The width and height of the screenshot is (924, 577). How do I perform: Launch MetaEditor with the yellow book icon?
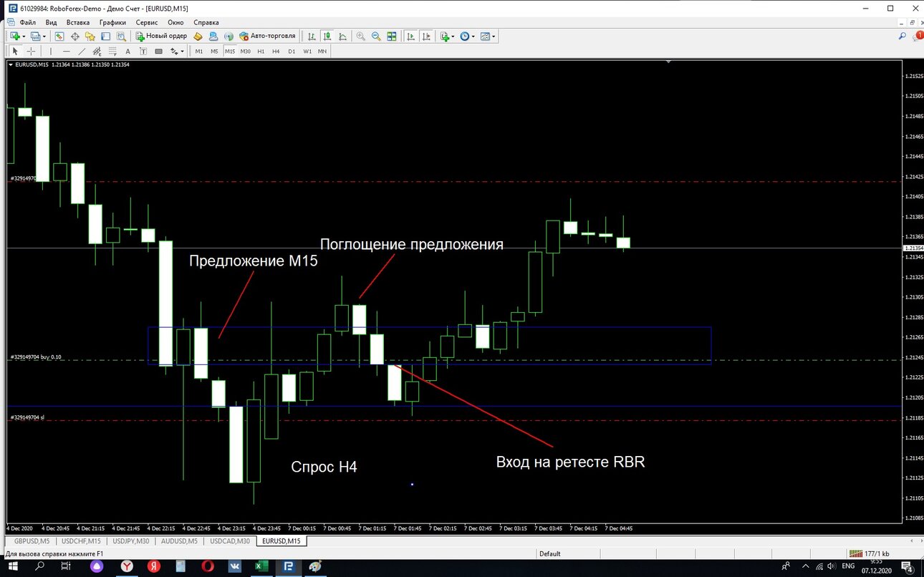[x=198, y=36]
